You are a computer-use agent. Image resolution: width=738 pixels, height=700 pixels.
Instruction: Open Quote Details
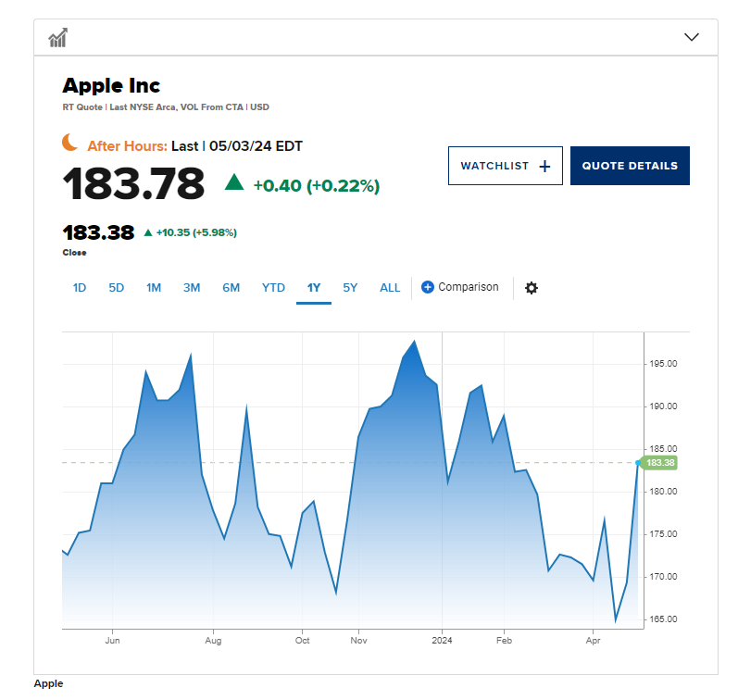point(630,166)
